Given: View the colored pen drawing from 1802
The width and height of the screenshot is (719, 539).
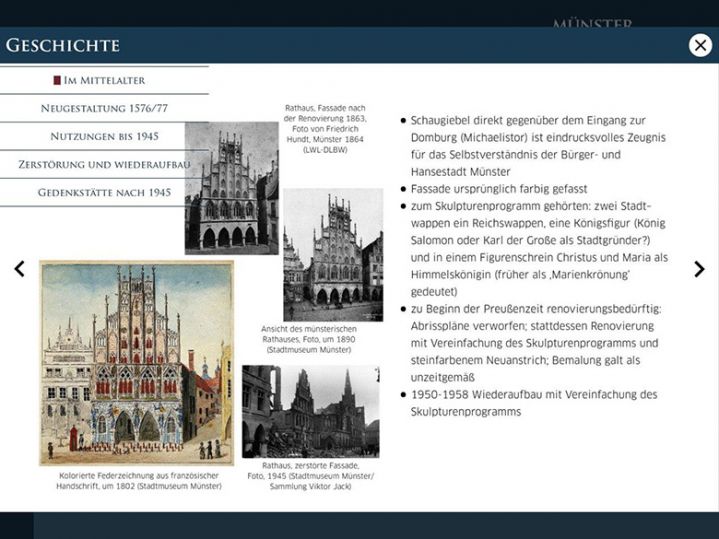Looking at the screenshot, I should pos(136,362).
